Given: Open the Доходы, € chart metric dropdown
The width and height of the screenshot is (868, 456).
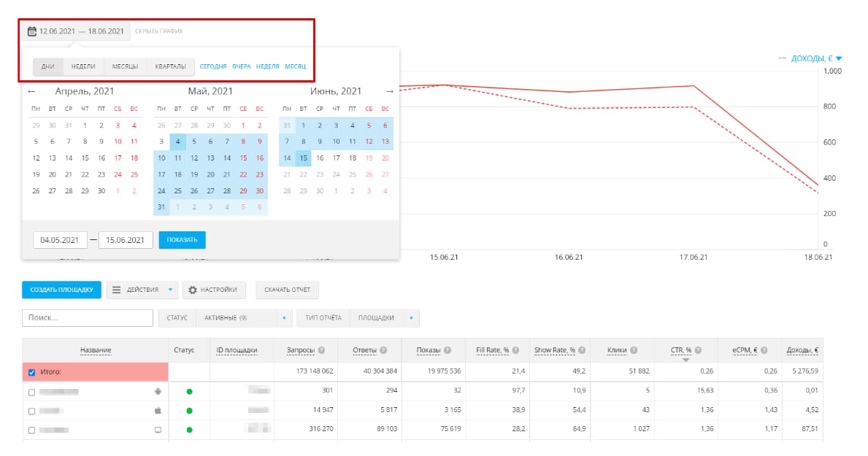Looking at the screenshot, I should point(839,58).
